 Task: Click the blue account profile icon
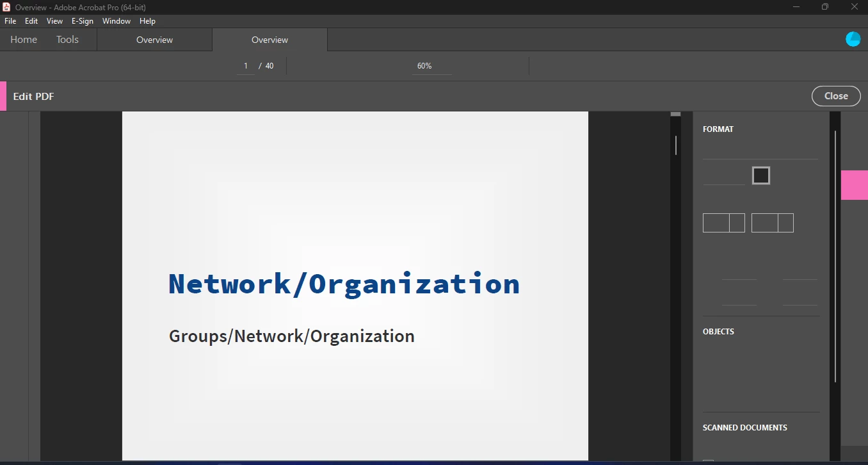tap(853, 40)
